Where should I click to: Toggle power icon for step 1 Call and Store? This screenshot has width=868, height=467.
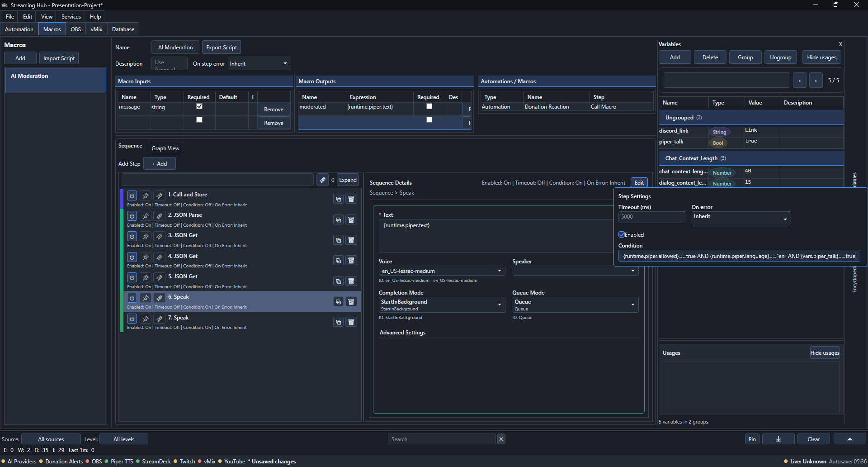pos(132,195)
